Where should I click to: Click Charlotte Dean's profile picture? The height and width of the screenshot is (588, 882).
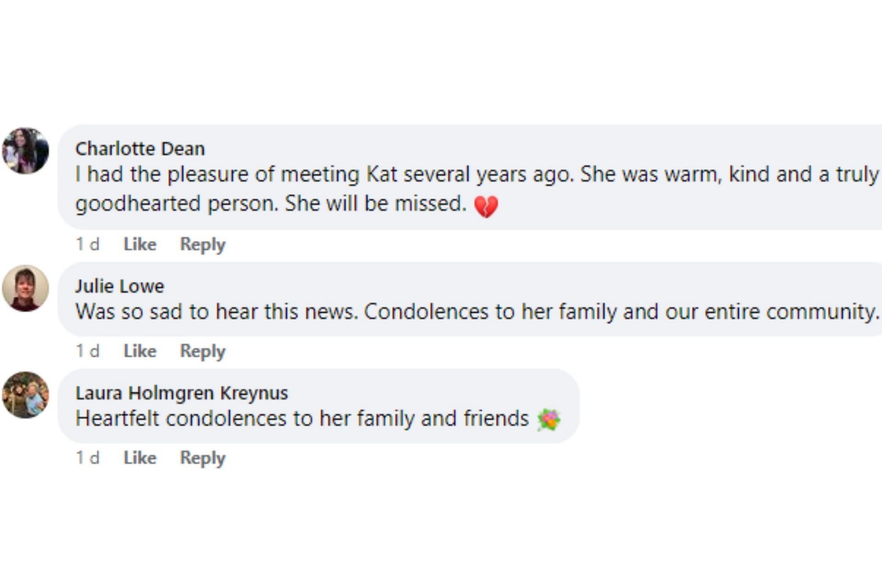coord(25,151)
